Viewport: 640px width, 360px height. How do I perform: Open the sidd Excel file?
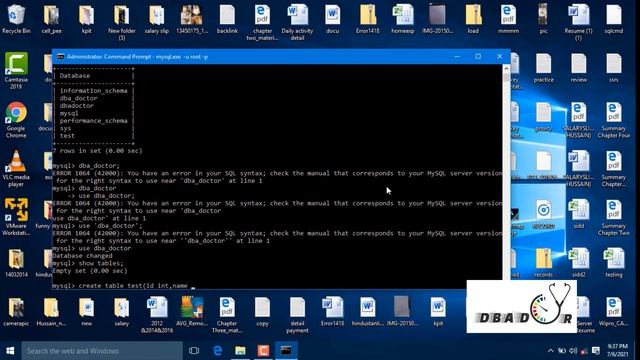point(579,213)
